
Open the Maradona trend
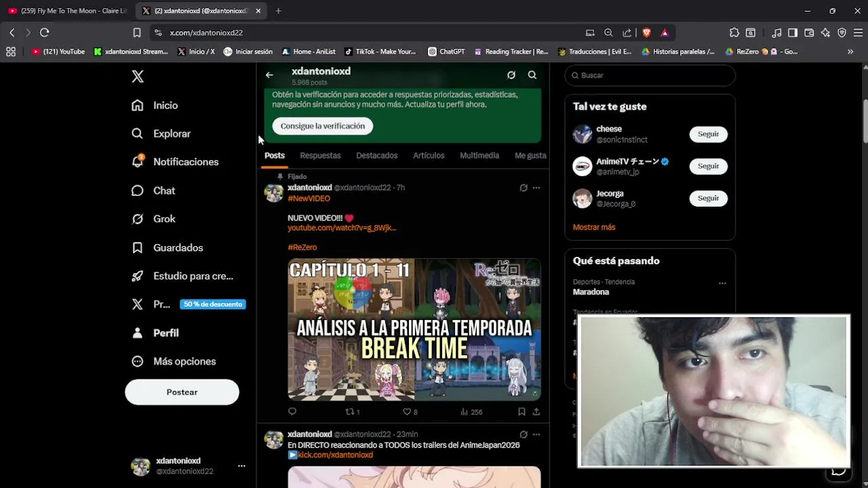click(591, 292)
